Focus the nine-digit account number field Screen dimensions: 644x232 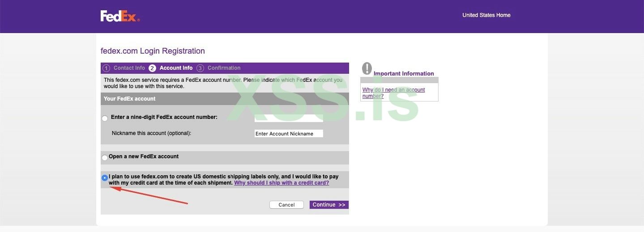coord(289,118)
